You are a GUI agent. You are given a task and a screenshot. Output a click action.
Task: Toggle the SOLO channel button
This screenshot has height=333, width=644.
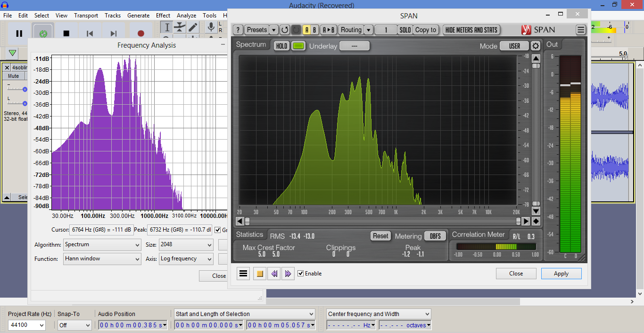pos(405,30)
